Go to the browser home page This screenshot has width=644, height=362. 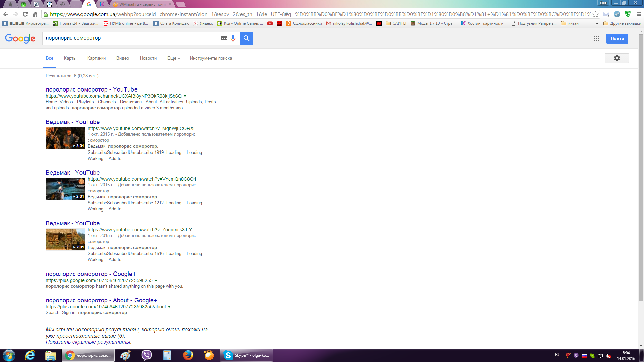coord(35,14)
